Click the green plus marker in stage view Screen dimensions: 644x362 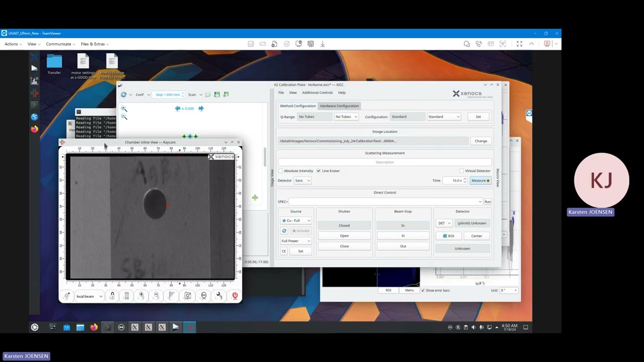[x=255, y=198]
